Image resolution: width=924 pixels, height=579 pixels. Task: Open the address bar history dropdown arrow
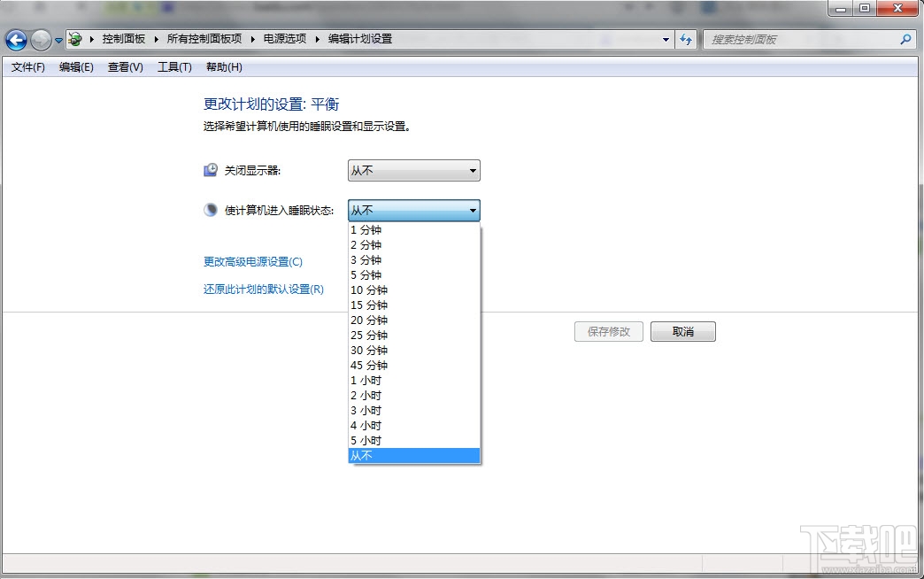[x=666, y=40]
